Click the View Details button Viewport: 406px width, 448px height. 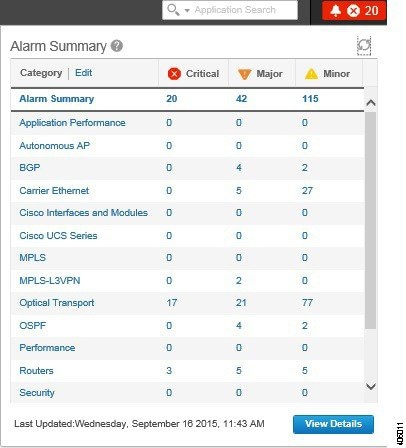point(333,424)
